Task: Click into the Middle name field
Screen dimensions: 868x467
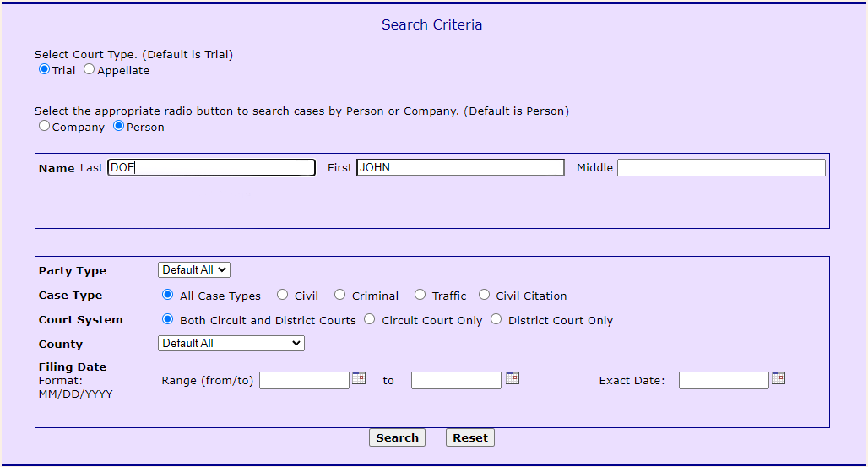Action: point(721,168)
